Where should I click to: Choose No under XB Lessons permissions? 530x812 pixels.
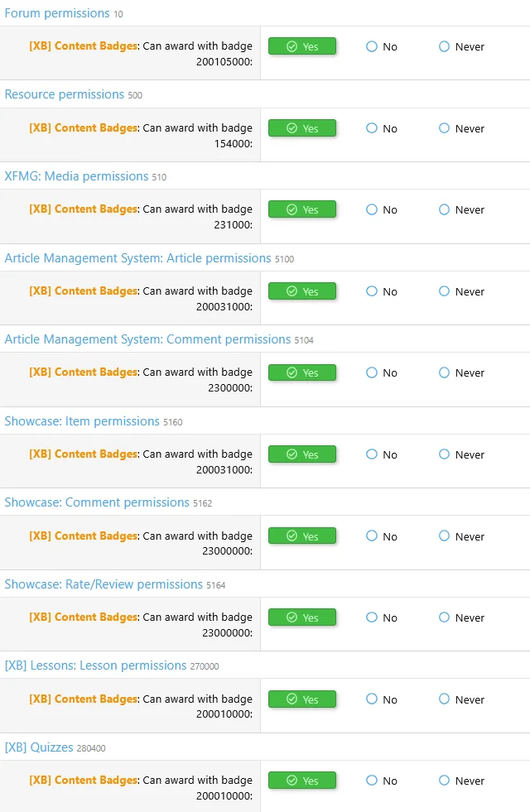[382, 699]
